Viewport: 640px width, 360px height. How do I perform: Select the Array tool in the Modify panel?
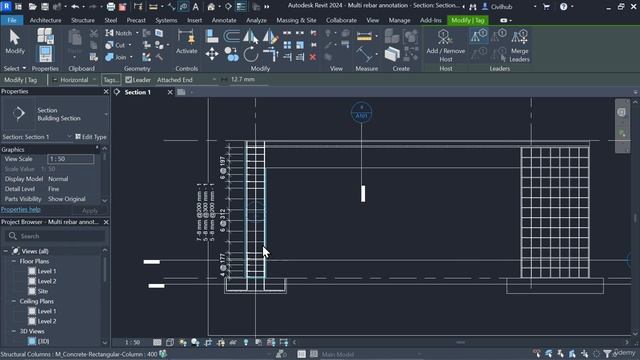coord(287,45)
